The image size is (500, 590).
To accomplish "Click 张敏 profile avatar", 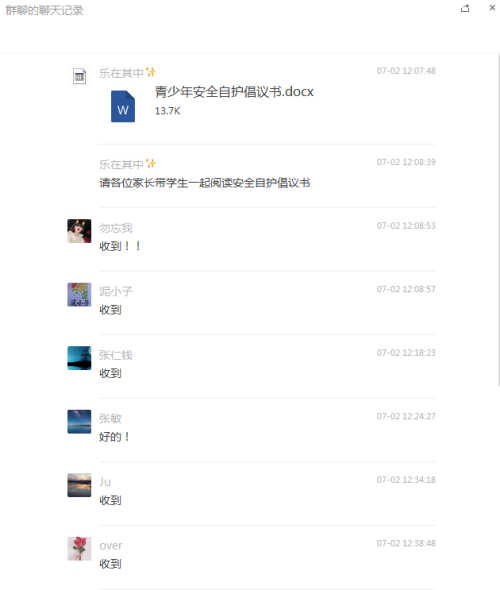I will tap(79, 422).
